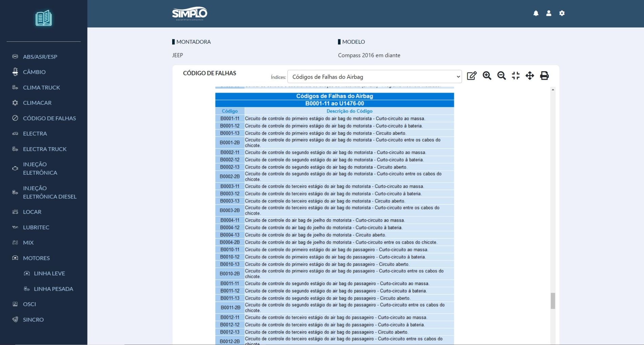Click the glowing book logo icon
The height and width of the screenshot is (345, 644).
click(44, 18)
